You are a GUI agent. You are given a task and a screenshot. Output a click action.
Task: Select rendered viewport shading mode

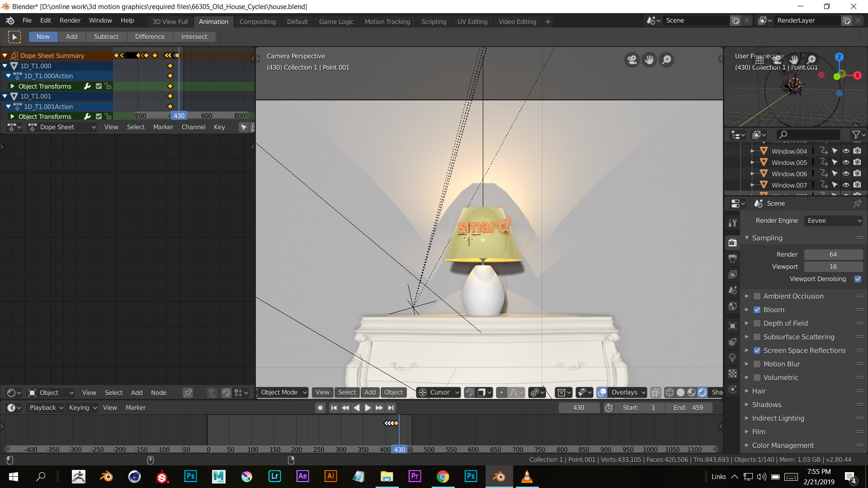click(x=702, y=393)
